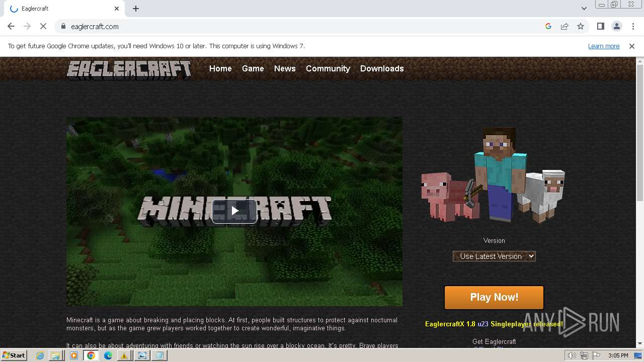This screenshot has height=362, width=644.
Task: Open the Chrome three-dot menu
Action: click(633, 26)
